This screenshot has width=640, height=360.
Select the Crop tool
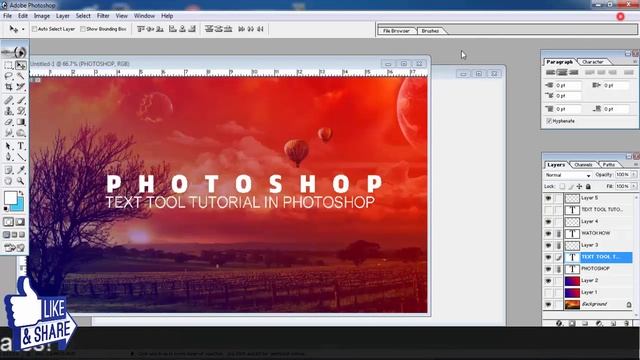tap(8, 87)
